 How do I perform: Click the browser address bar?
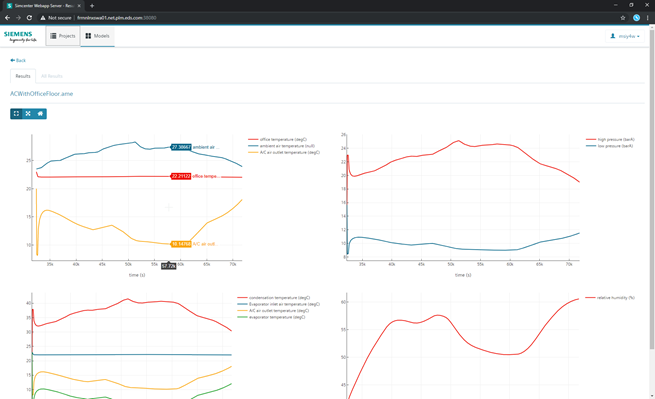326,18
